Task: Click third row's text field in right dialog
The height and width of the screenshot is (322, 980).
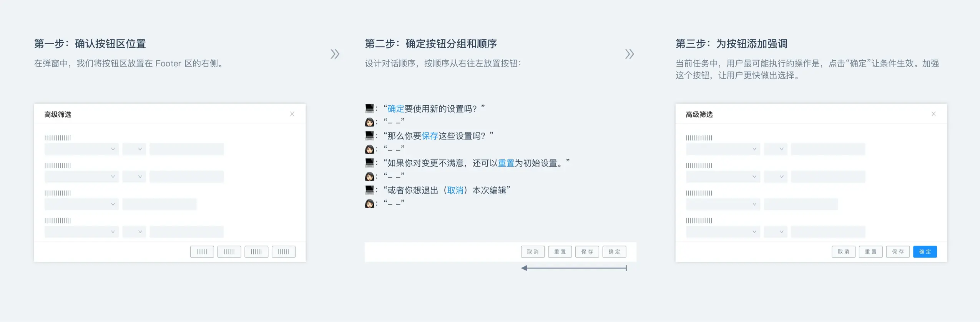Action: click(801, 204)
